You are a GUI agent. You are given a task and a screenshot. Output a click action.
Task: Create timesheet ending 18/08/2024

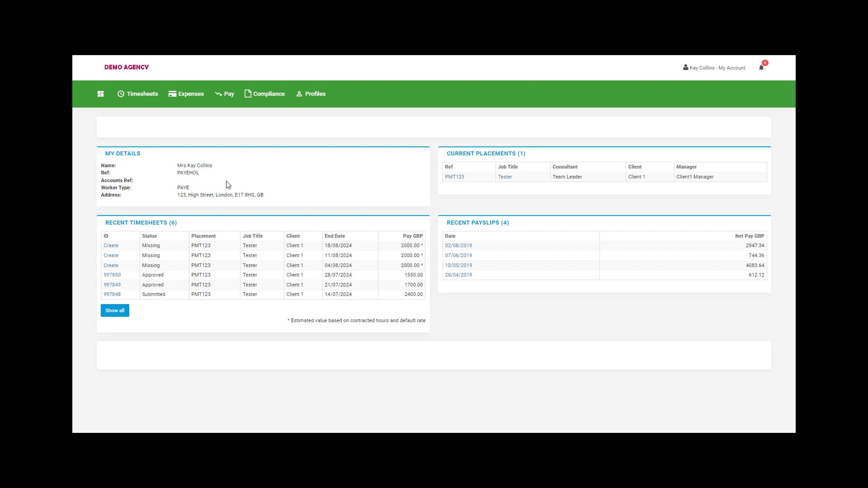click(x=111, y=245)
